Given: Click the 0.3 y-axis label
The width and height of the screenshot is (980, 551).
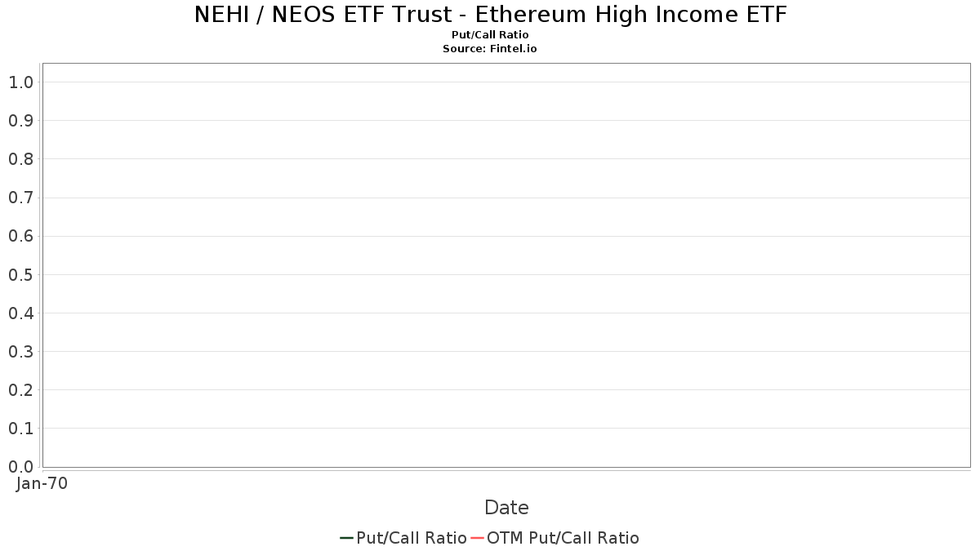Looking at the screenshot, I should click(20, 352).
